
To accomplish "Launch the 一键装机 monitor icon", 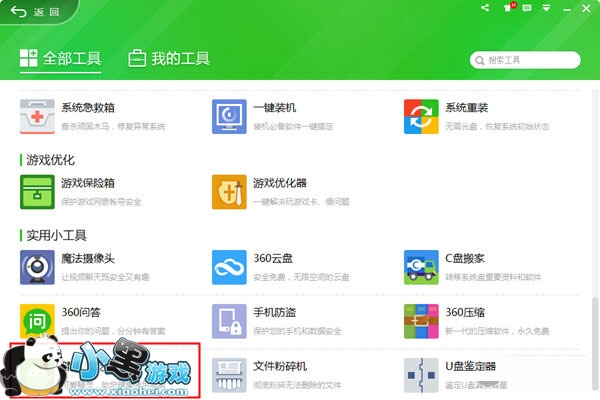I will (229, 117).
